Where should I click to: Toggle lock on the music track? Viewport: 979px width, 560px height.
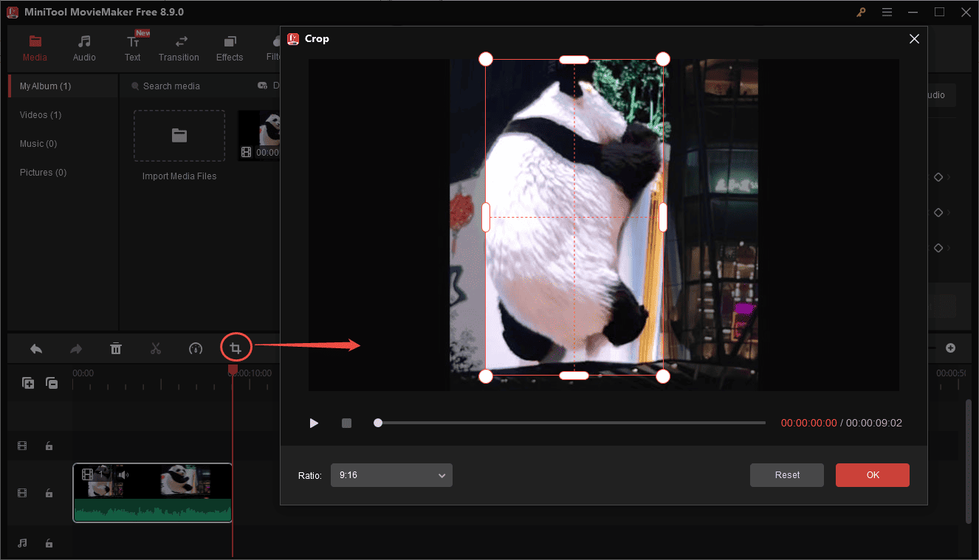click(49, 543)
